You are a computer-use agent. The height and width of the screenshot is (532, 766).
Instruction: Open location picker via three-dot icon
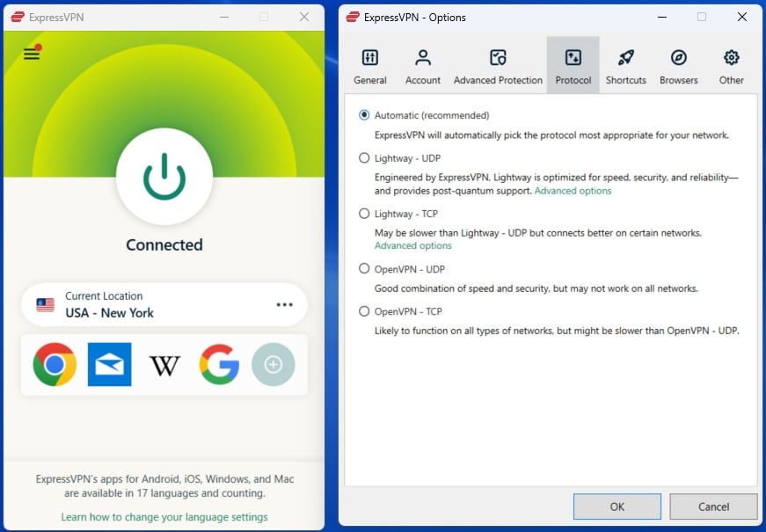[x=284, y=305]
